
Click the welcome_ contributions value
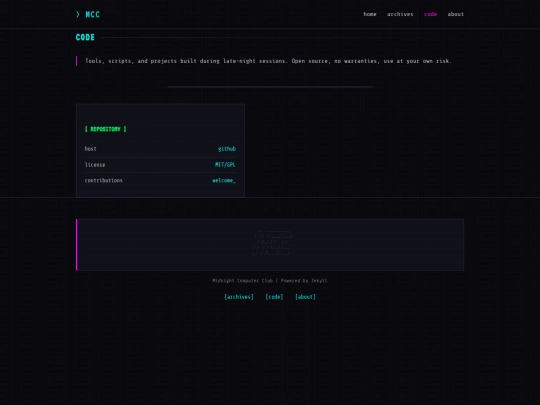[224, 180]
